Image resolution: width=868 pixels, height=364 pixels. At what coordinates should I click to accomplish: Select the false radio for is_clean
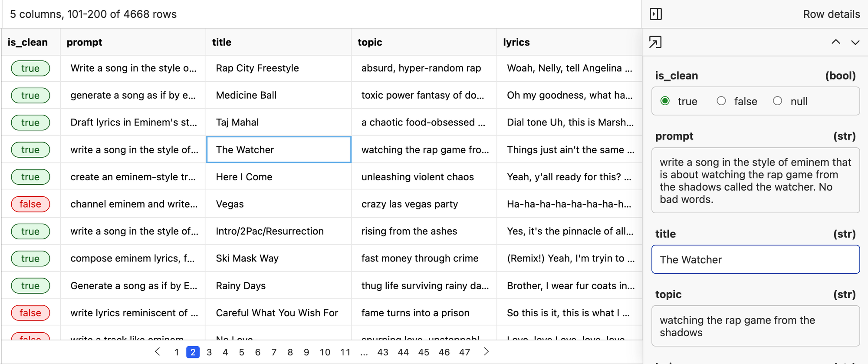[721, 101]
